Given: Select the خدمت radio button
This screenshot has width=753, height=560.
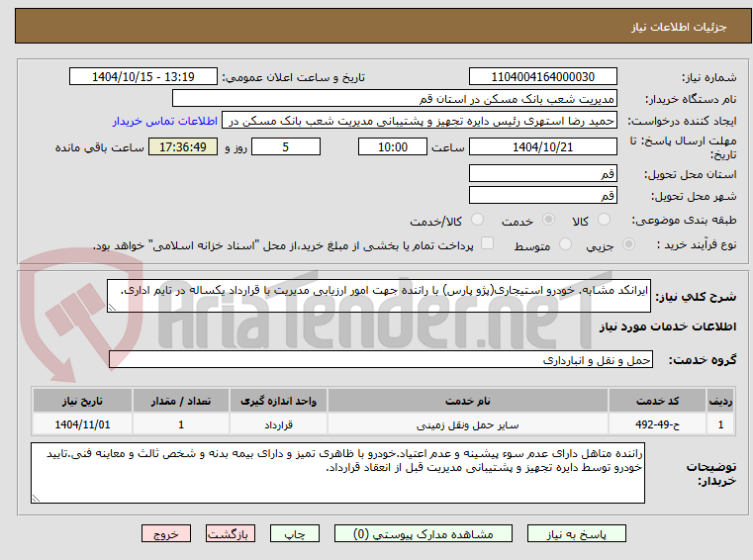Looking at the screenshot, I should [548, 220].
